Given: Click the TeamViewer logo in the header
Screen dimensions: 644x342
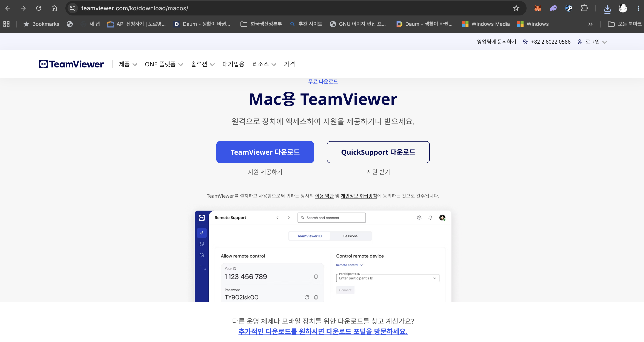Looking at the screenshot, I should (x=71, y=64).
